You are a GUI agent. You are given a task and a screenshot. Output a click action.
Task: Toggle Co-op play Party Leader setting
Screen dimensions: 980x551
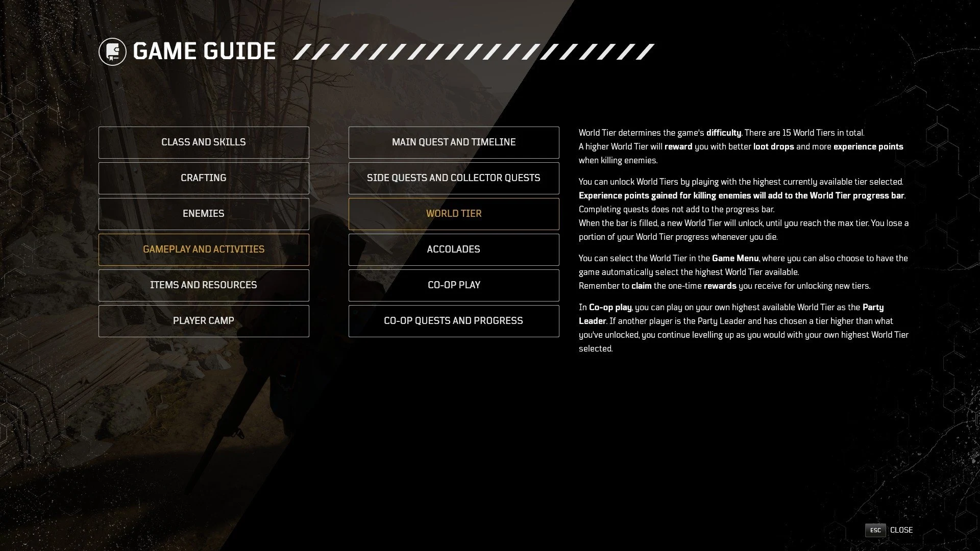tap(454, 285)
